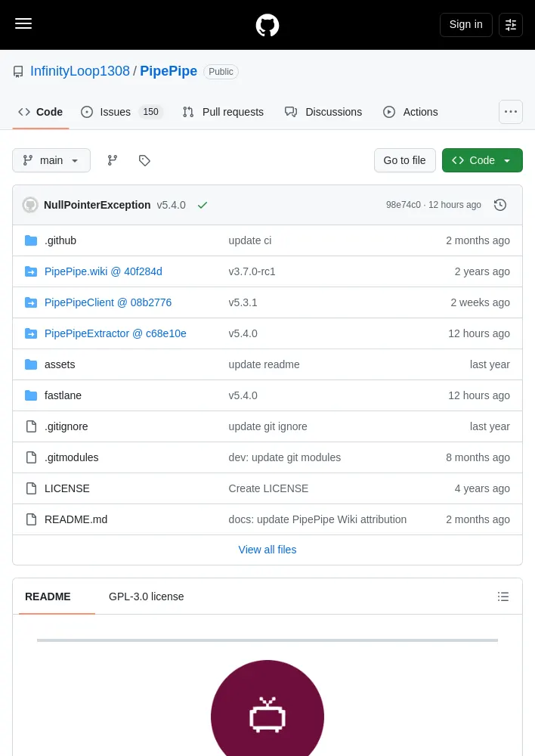
Task: Open the hamburger navigation menu
Action: point(23,23)
